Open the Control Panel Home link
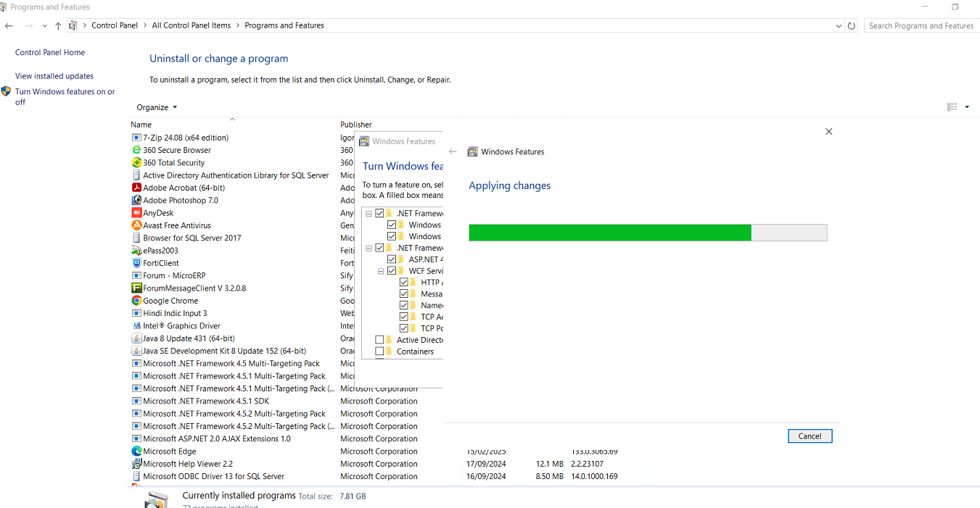Image resolution: width=980 pixels, height=508 pixels. tap(50, 52)
